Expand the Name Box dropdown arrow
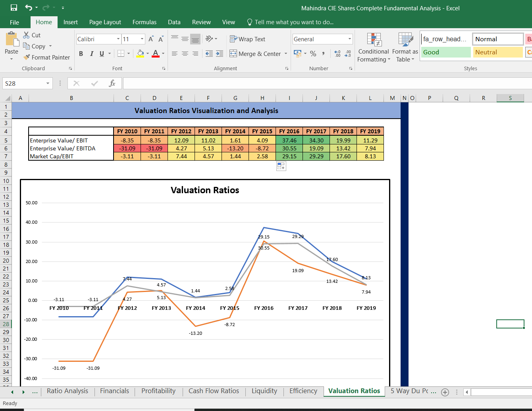The height and width of the screenshot is (411, 532). (48, 83)
